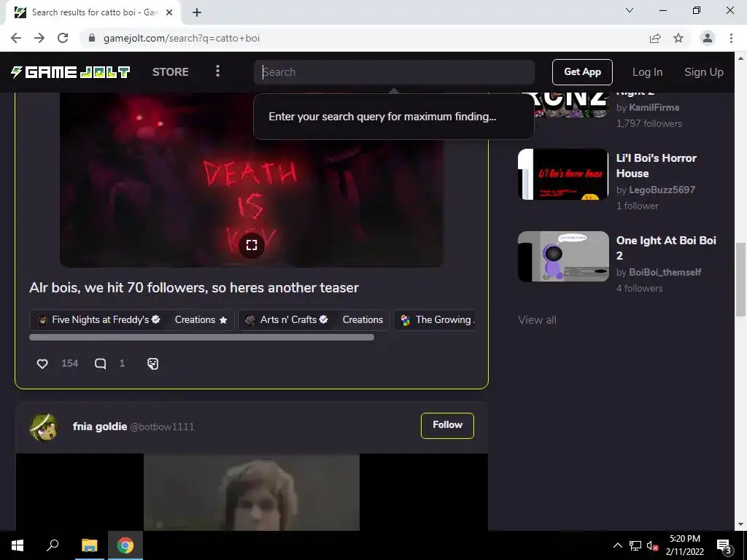Open a new Chrome tab
Screen dimensions: 747x560
pos(197,13)
